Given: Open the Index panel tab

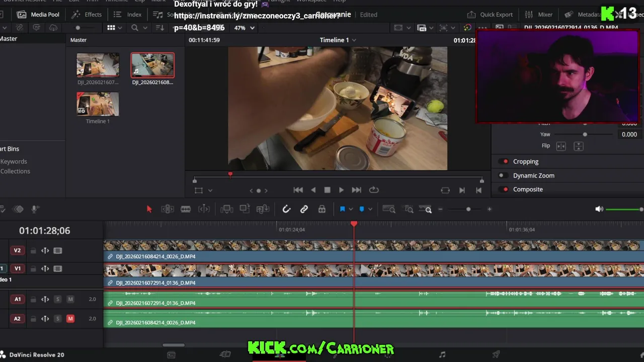Looking at the screenshot, I should (x=127, y=15).
